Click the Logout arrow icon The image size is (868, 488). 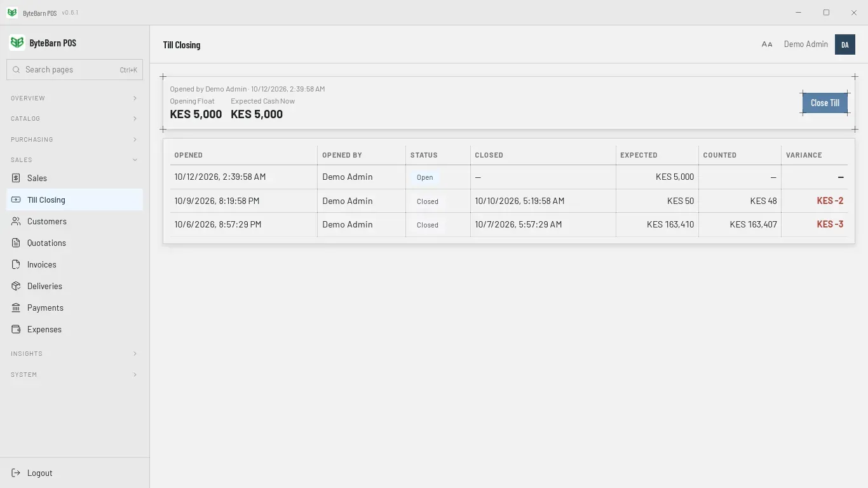16,473
